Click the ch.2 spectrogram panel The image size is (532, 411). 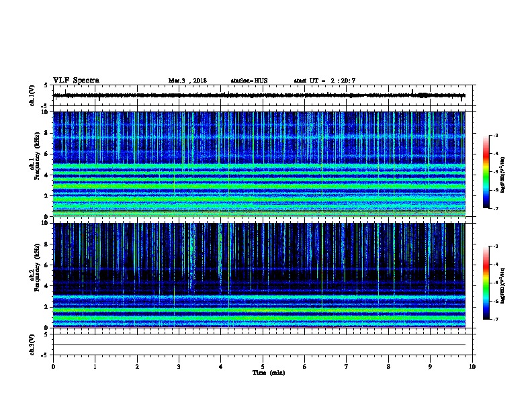pyautogui.click(x=259, y=275)
